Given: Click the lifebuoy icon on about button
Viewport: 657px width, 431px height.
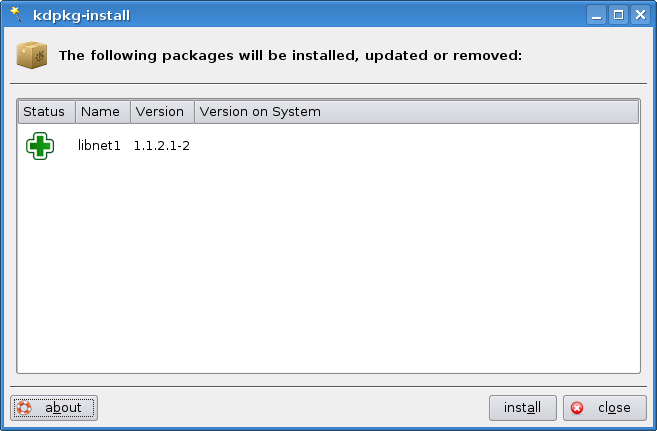Looking at the screenshot, I should pos(24,408).
